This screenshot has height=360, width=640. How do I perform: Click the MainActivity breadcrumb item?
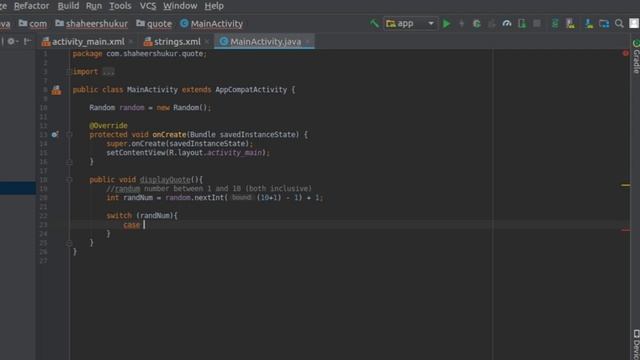pyautogui.click(x=211, y=24)
